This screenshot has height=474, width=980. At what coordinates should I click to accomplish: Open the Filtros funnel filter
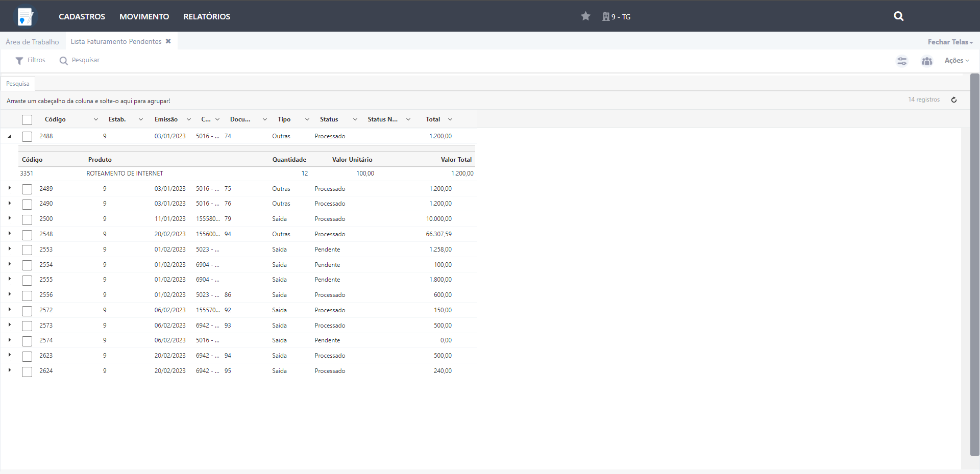click(31, 60)
